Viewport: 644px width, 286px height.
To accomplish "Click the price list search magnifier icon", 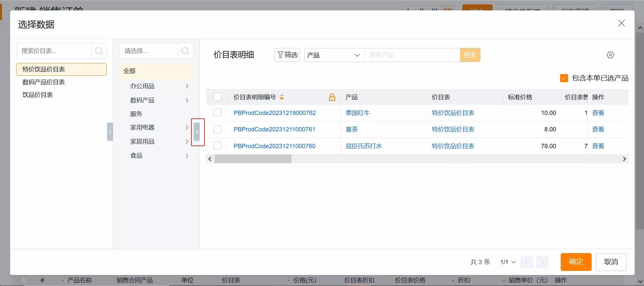I will pyautogui.click(x=99, y=51).
